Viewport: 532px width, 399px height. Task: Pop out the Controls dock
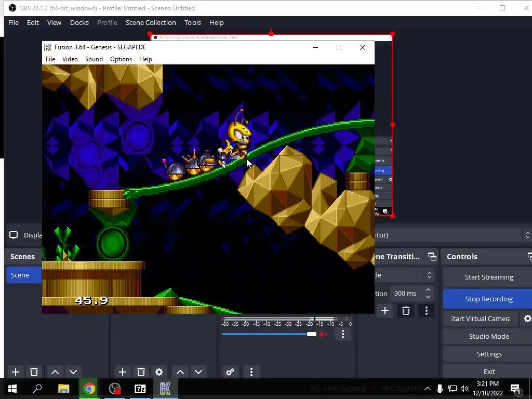click(530, 257)
